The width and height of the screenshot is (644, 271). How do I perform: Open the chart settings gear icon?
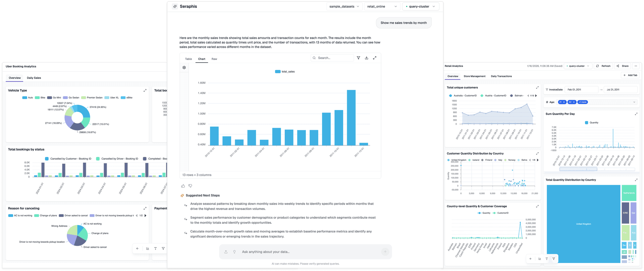tap(184, 67)
